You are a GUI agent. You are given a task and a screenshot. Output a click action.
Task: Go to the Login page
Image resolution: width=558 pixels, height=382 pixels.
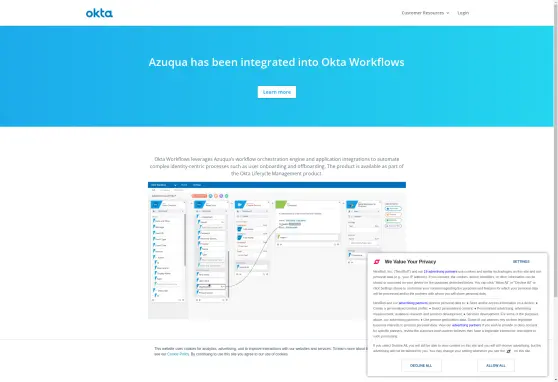(463, 13)
